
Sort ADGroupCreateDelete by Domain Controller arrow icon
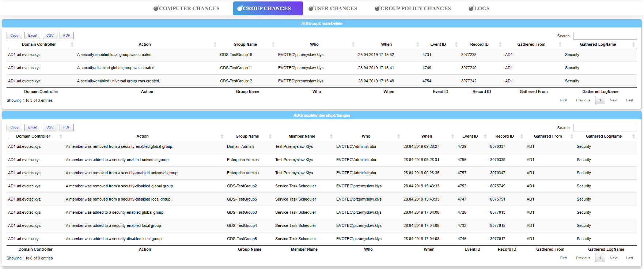coord(72,44)
